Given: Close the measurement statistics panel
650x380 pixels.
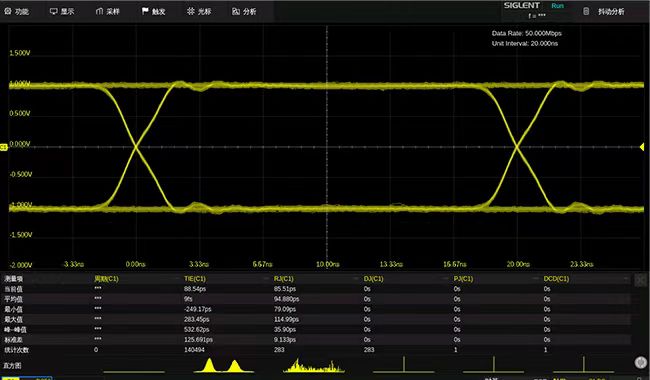Looking at the screenshot, I should tap(640, 280).
